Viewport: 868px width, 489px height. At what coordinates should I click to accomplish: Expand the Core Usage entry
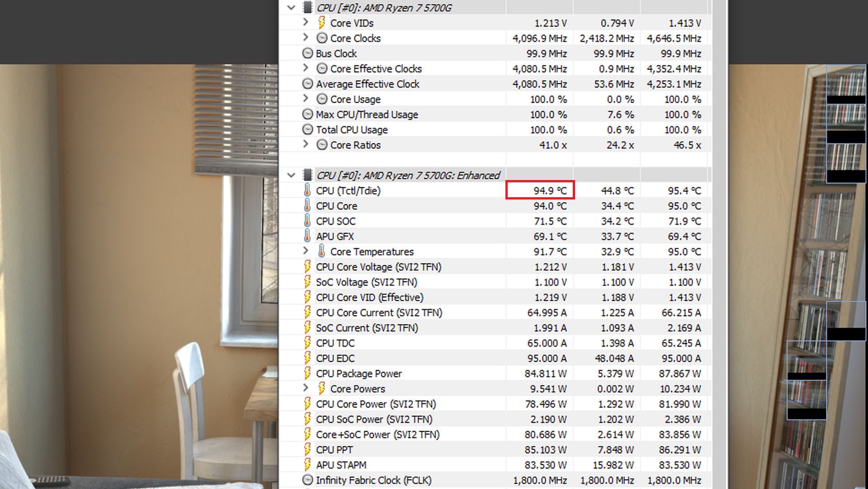(x=306, y=99)
